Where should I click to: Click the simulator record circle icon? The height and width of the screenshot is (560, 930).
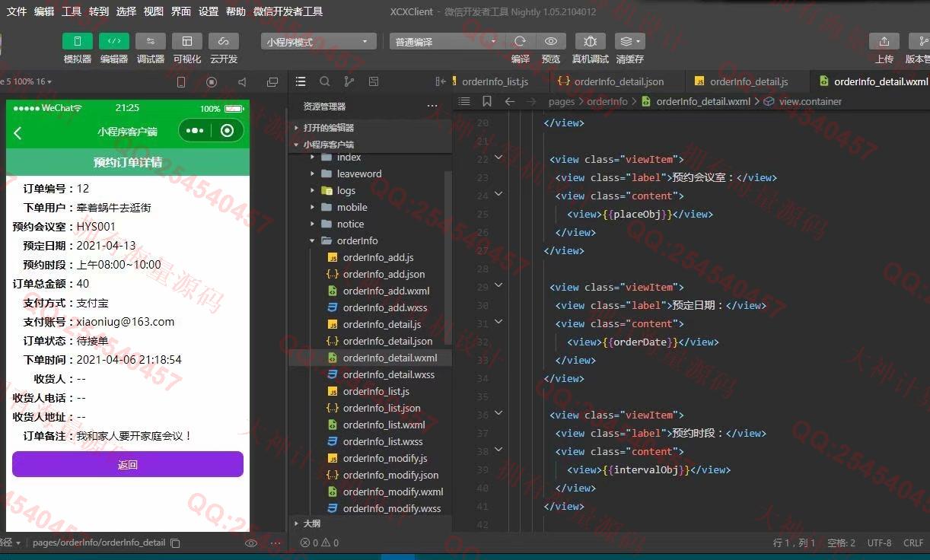click(x=212, y=81)
